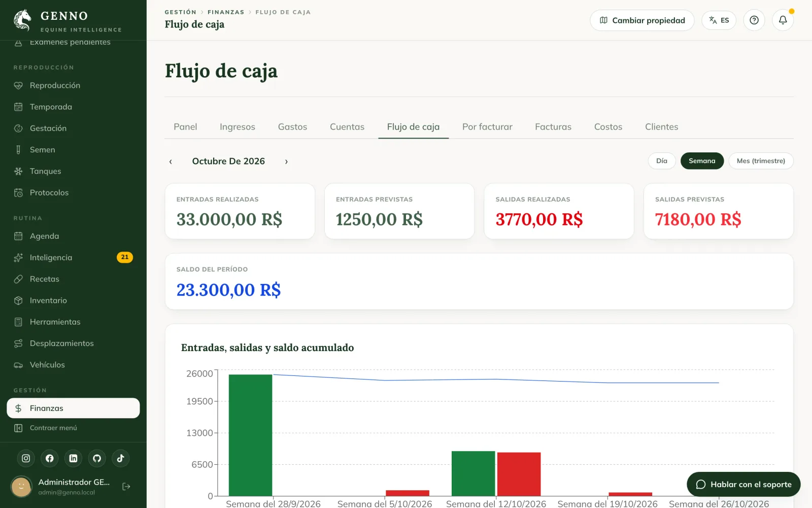812x508 pixels.
Task: Select the Facturas tab
Action: [x=553, y=127]
